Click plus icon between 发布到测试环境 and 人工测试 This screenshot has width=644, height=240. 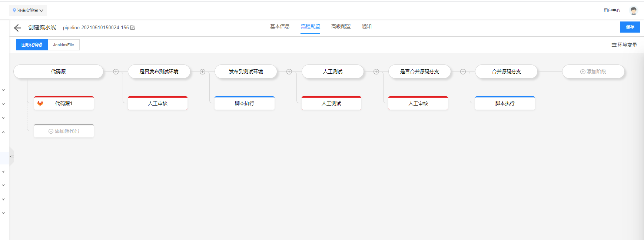pyautogui.click(x=289, y=72)
